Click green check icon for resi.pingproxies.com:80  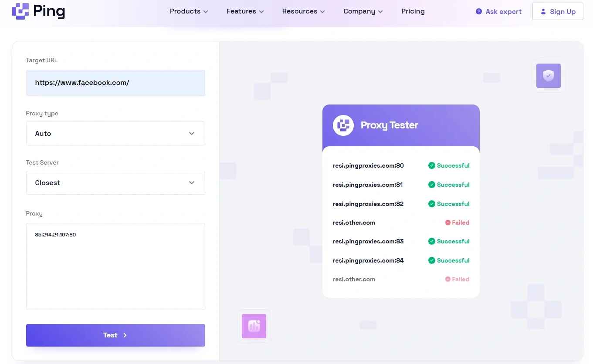click(x=431, y=165)
